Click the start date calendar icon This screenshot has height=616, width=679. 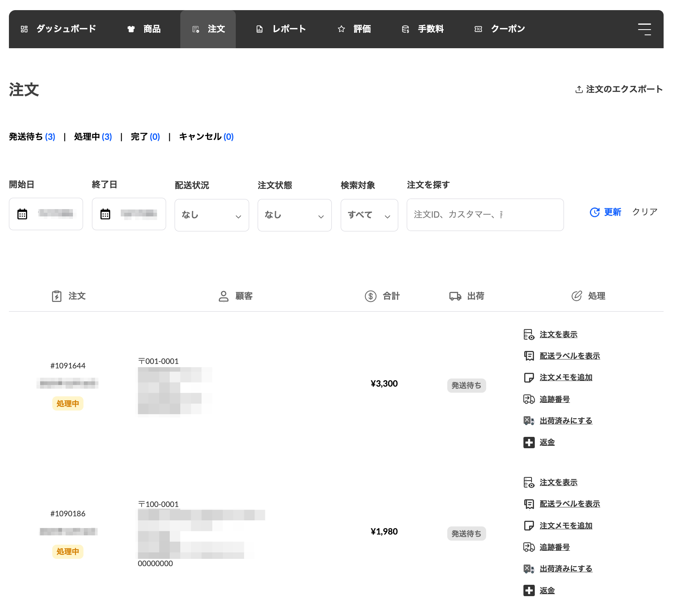[x=22, y=214]
